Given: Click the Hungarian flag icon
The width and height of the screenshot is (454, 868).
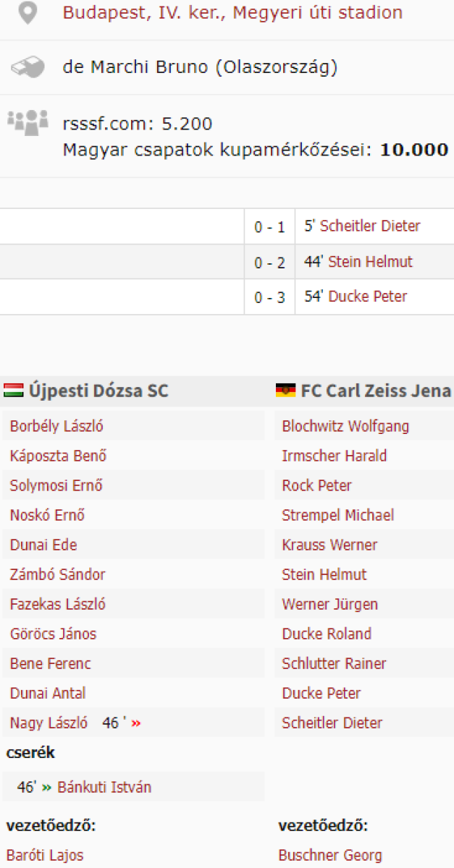Looking at the screenshot, I should click(14, 391).
